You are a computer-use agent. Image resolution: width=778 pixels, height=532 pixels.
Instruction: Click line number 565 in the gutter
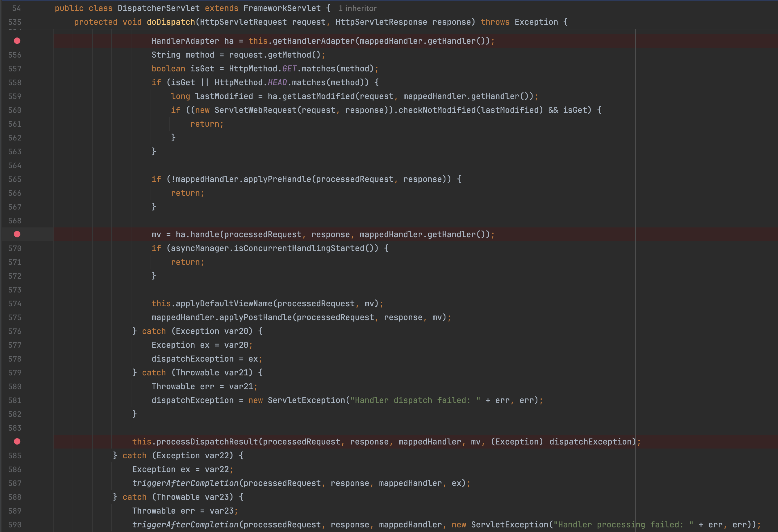tap(15, 179)
